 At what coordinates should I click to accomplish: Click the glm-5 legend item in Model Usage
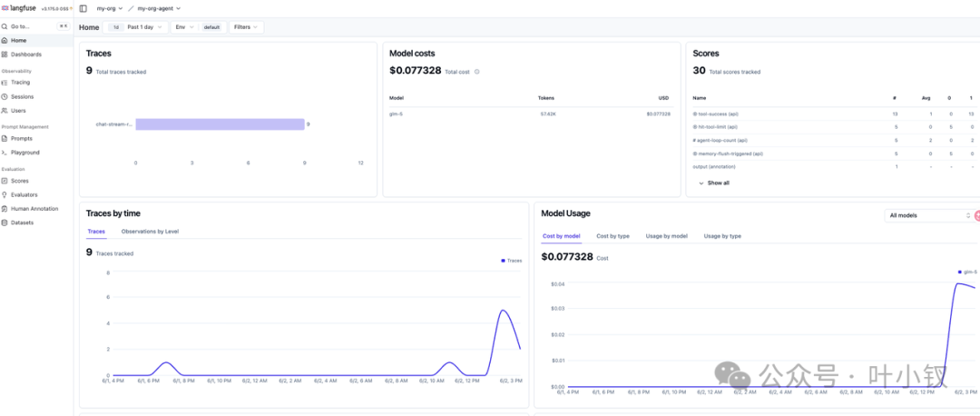(967, 272)
